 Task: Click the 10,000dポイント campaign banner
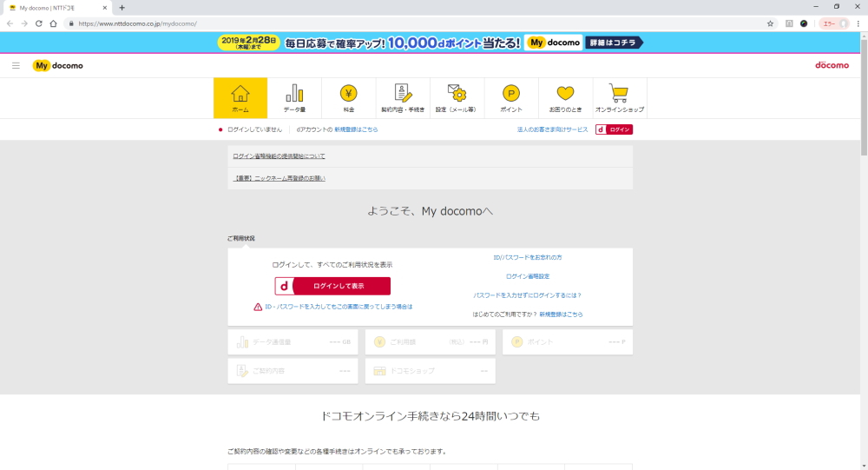[x=431, y=43]
